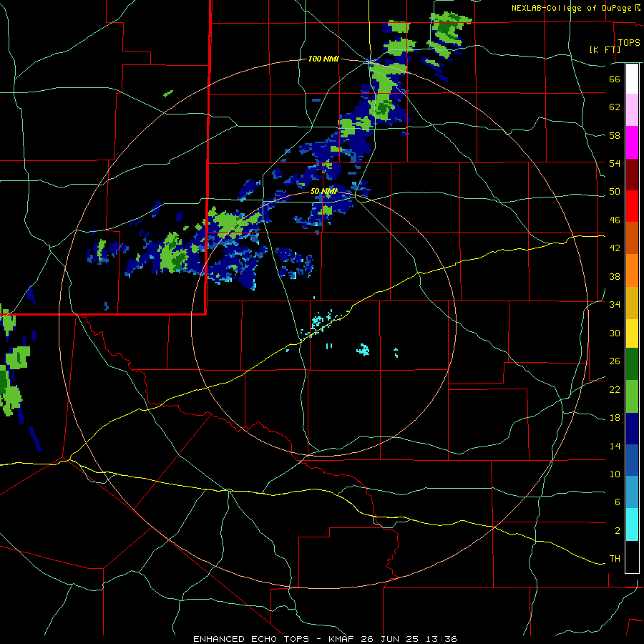
Task: Click the '26 JUN 25' date text
Action: [389, 639]
